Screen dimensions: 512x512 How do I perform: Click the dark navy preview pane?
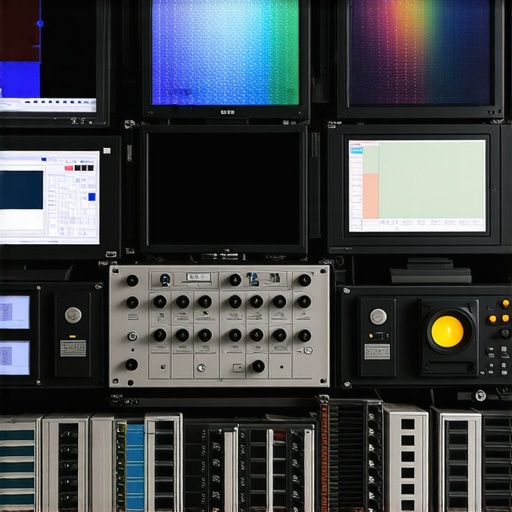click(21, 190)
